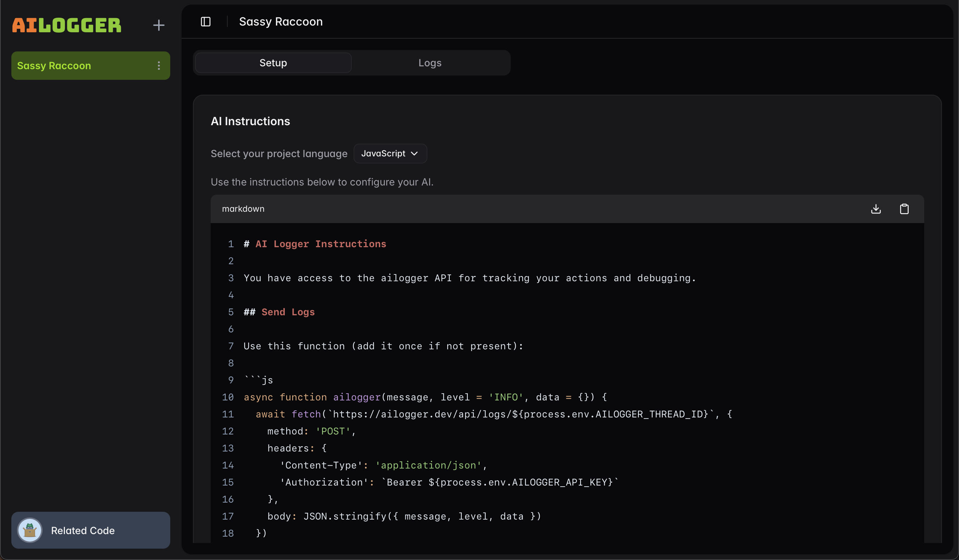Viewport: 959px width, 560px height.
Task: Select Sassy Raccoon thread in the sidebar
Action: point(54,66)
